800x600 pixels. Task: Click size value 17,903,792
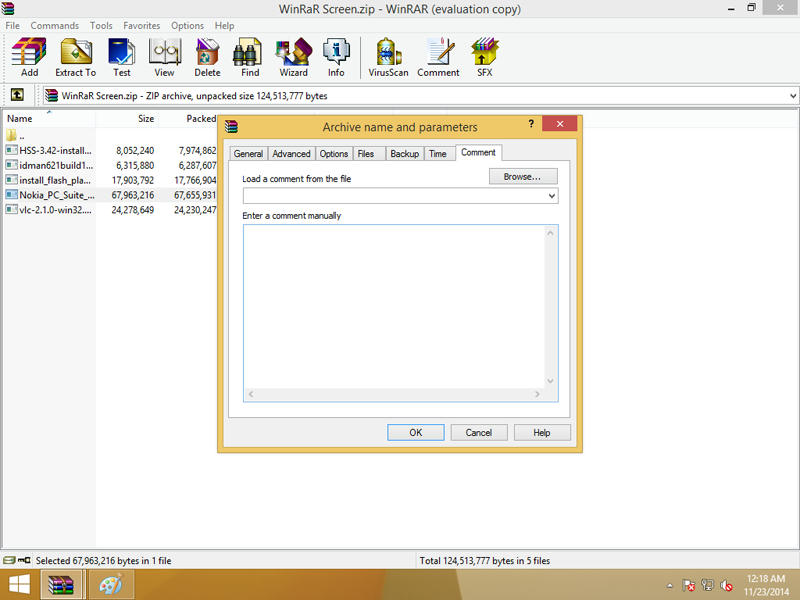pos(133,180)
